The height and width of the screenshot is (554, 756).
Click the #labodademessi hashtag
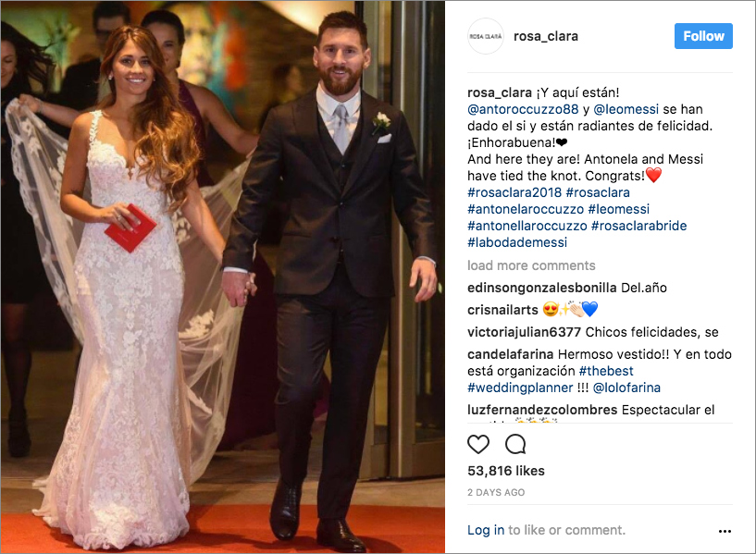(x=517, y=242)
